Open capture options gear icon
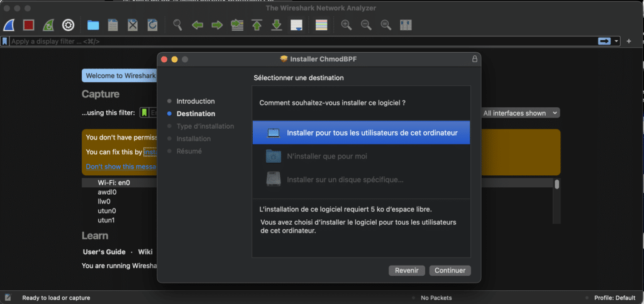Screen dimensions: 644x304 68,25
